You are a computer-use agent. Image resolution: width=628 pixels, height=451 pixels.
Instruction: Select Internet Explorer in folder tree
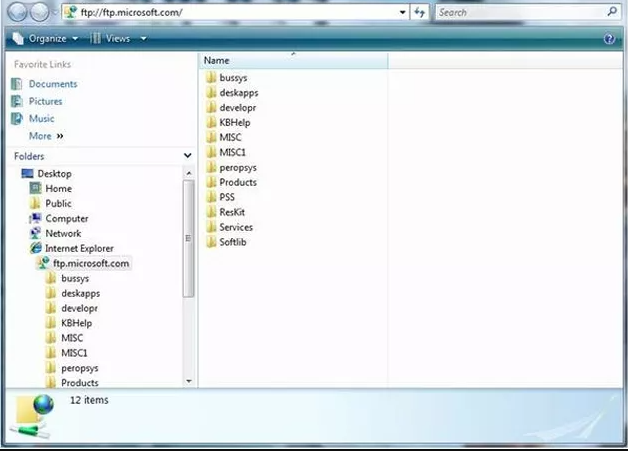coord(79,248)
